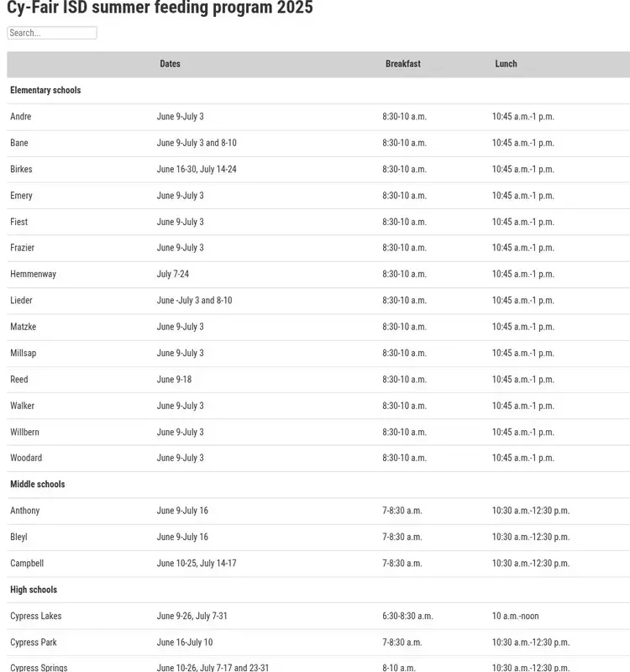Click the Lieder dates cell
The width and height of the screenshot is (630, 672).
194,301
